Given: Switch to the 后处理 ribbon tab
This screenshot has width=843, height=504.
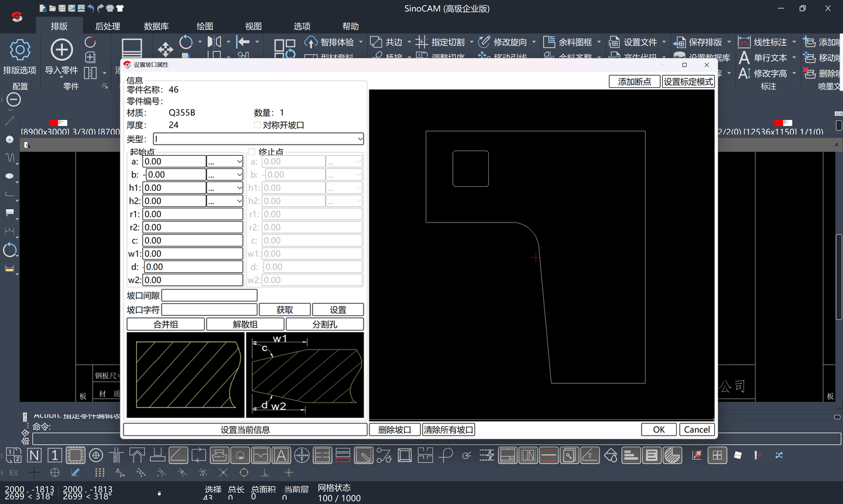Looking at the screenshot, I should pos(108,26).
